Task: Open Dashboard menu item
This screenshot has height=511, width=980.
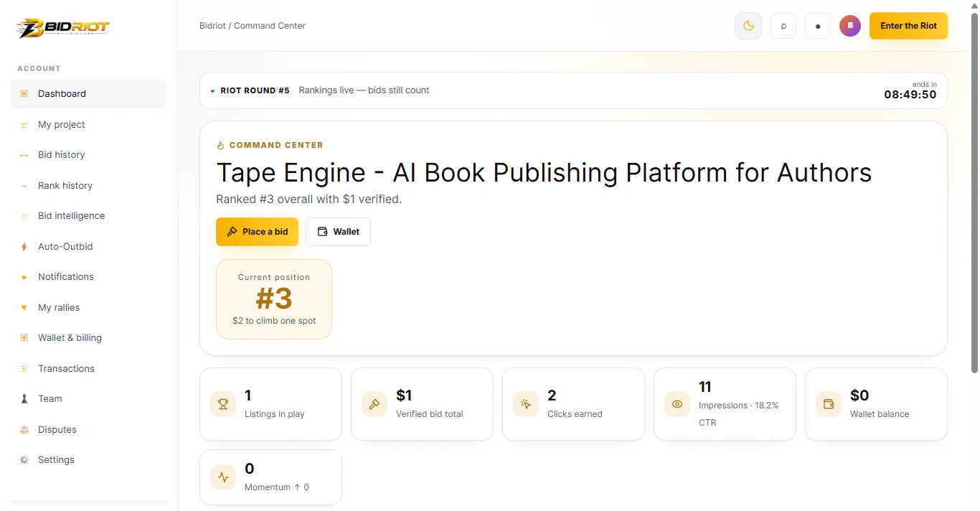Action: (88, 94)
